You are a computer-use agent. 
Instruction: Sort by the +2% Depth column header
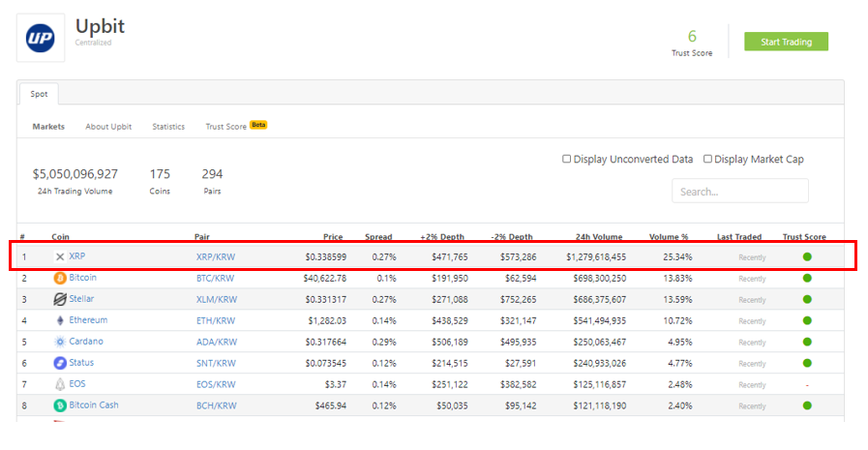(442, 237)
